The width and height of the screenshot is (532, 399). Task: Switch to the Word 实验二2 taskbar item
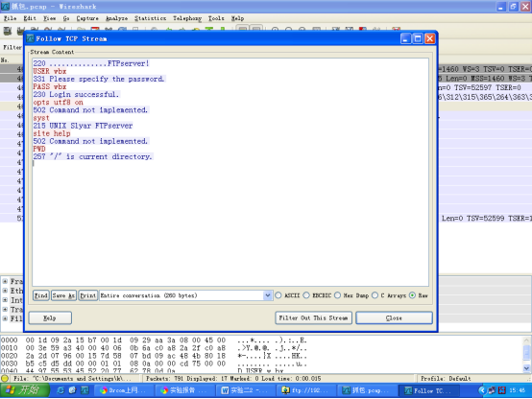tap(246, 390)
